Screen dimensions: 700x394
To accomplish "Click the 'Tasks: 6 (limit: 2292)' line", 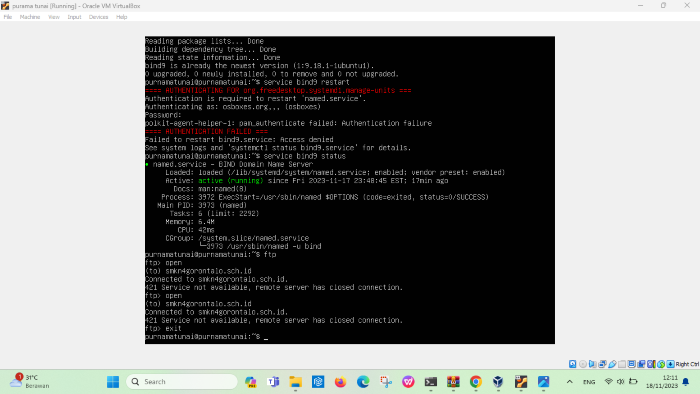I will point(214,213).
